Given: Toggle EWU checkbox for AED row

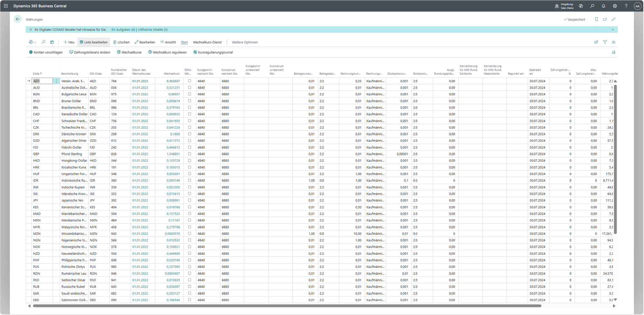Looking at the screenshot, I should 189,81.
